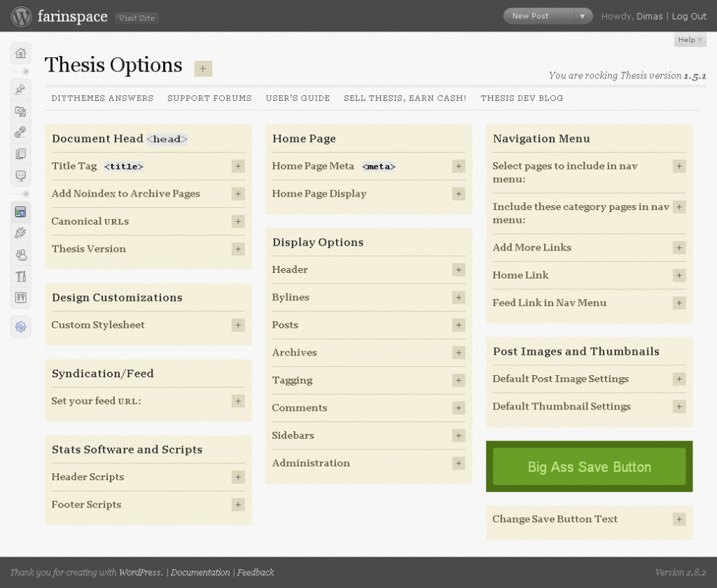Click the Log Out link
This screenshot has width=717, height=588.
(689, 16)
